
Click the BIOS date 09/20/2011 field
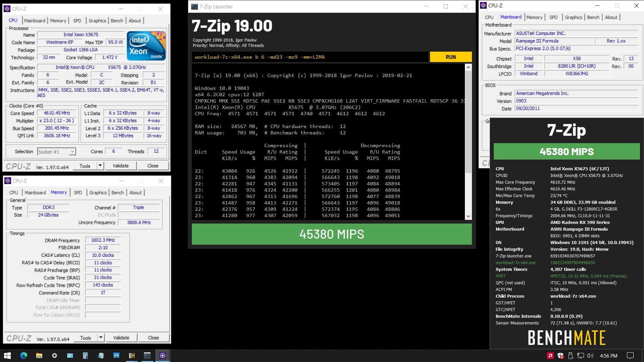576,109
